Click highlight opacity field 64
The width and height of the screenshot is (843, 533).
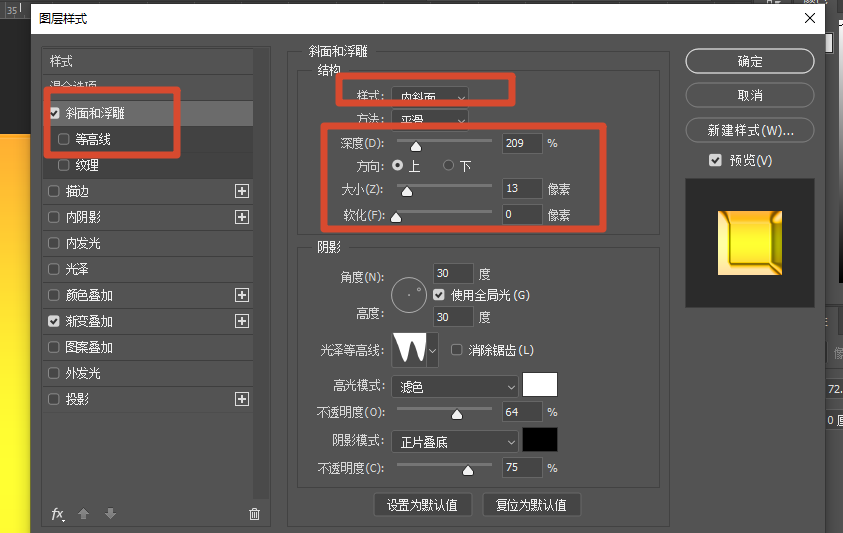click(522, 412)
